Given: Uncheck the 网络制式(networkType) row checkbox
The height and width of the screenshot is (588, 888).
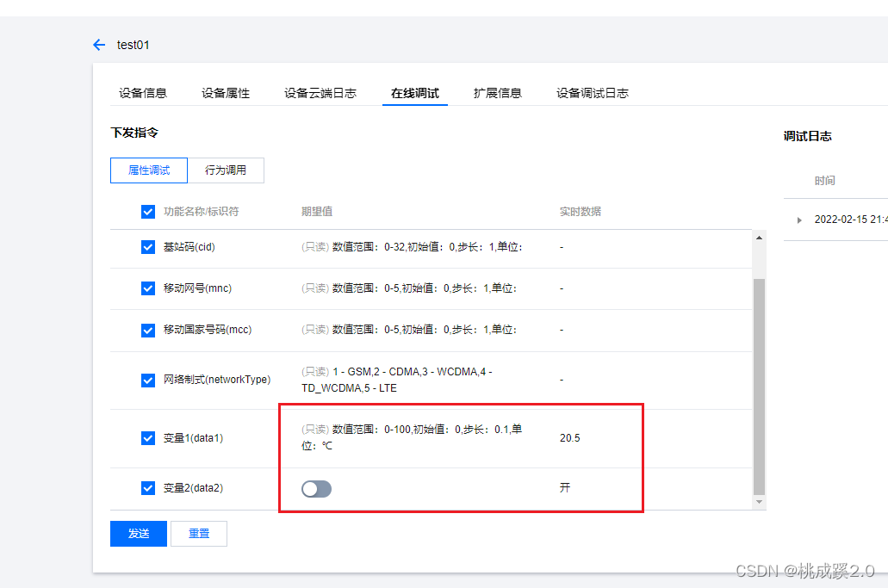Looking at the screenshot, I should pos(147,380).
